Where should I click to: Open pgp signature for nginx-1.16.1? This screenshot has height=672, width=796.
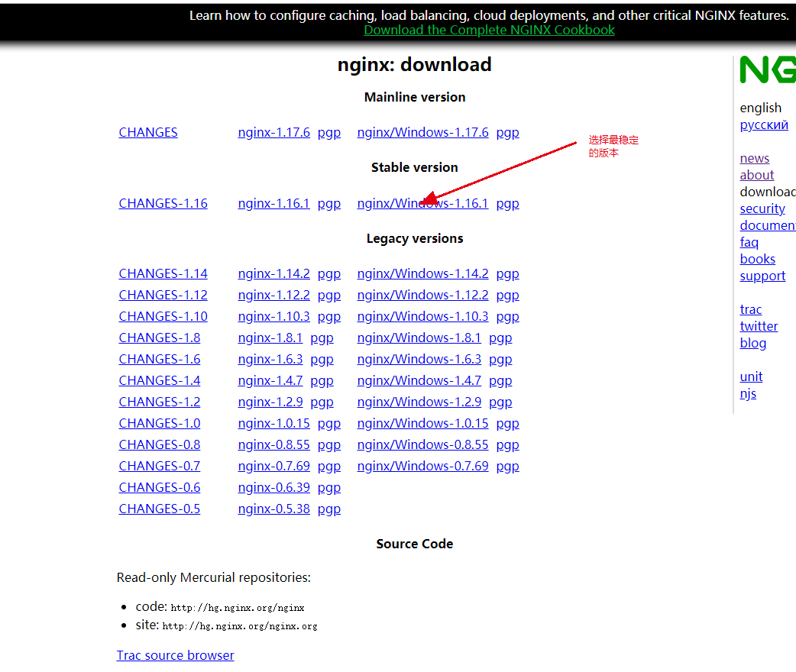coord(329,204)
